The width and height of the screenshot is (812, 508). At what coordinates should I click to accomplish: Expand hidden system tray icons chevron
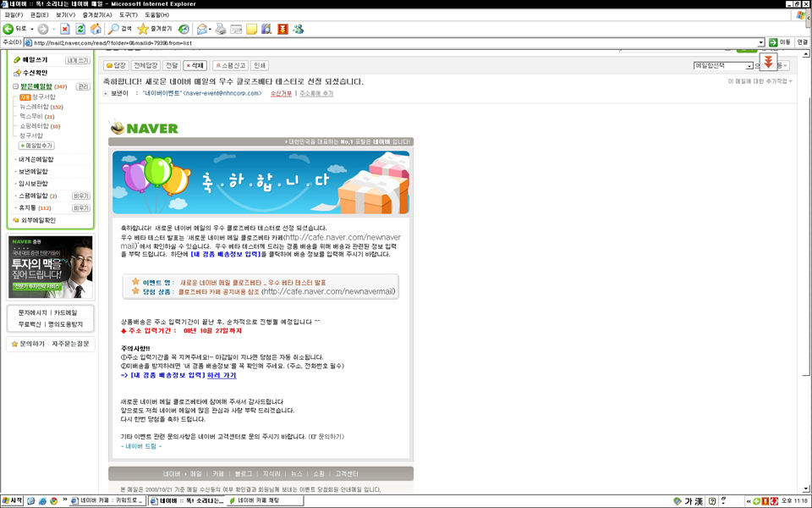(x=749, y=501)
